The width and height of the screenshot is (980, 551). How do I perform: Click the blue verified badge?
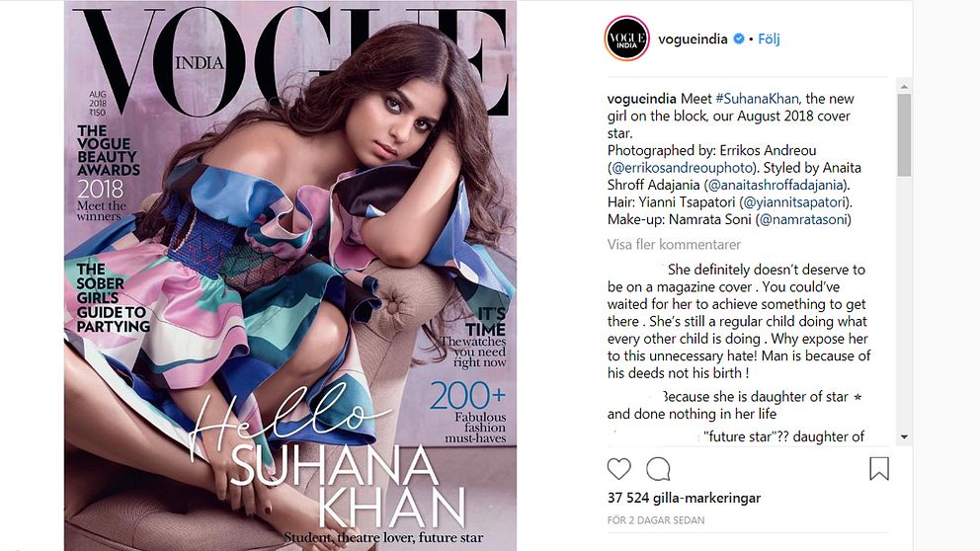[739, 39]
